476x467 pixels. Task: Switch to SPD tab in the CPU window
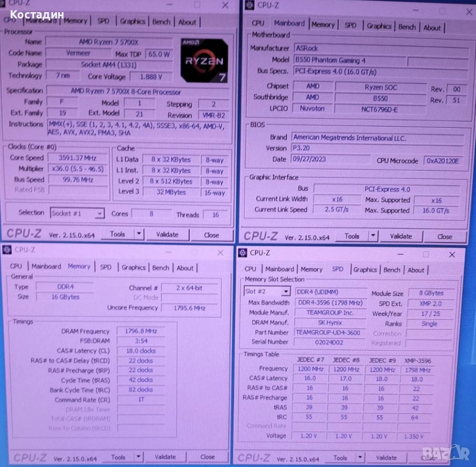coord(103,21)
